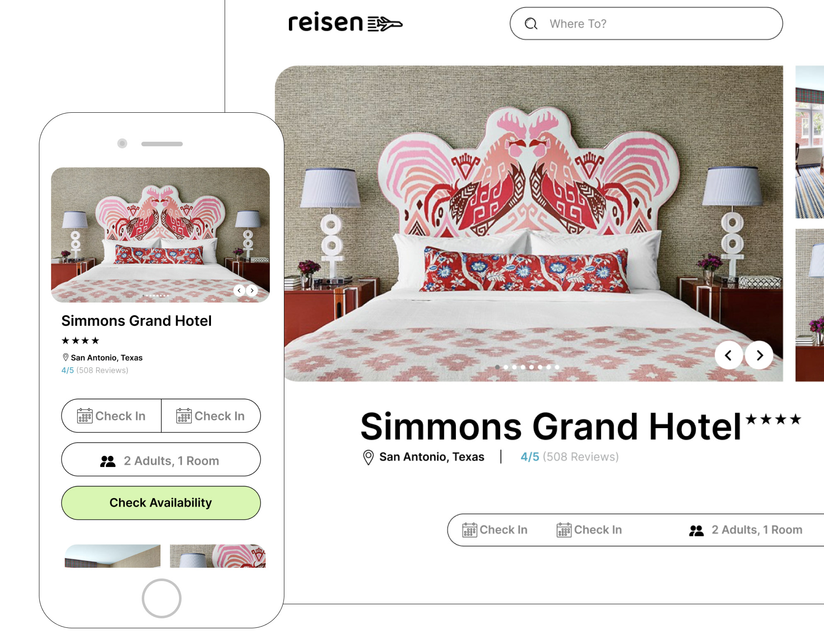824x644 pixels.
Task: Focus the Where To? search field
Action: point(646,24)
